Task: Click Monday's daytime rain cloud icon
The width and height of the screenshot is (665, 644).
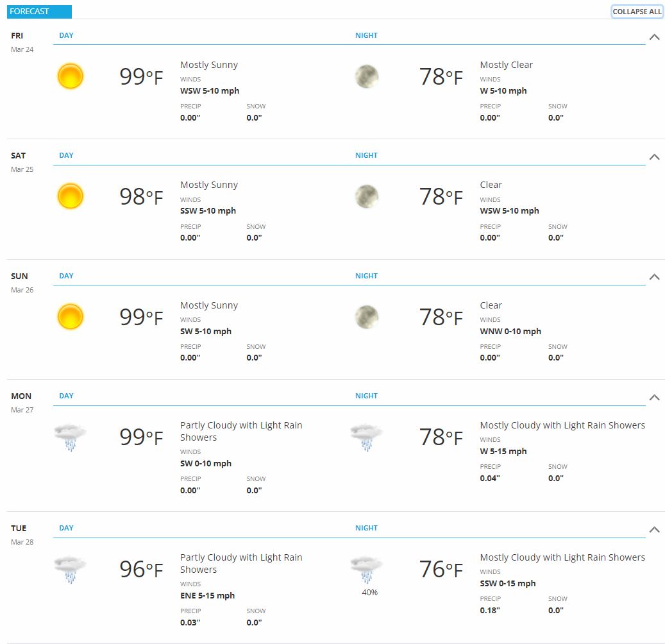Action: [71, 437]
